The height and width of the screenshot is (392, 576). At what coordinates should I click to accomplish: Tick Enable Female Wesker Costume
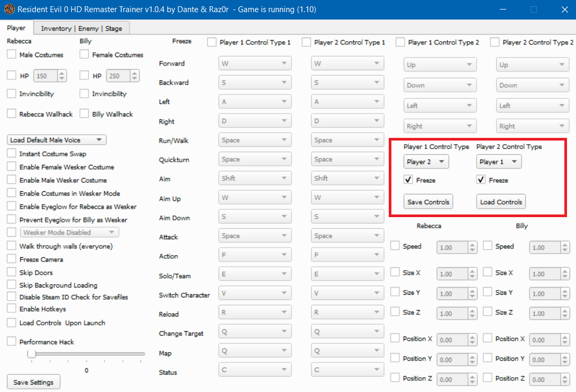12,166
